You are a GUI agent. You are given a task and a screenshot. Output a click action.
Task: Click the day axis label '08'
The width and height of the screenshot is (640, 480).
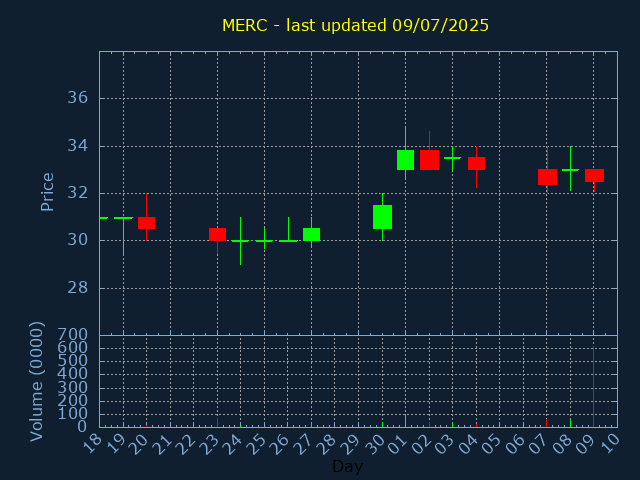click(563, 444)
